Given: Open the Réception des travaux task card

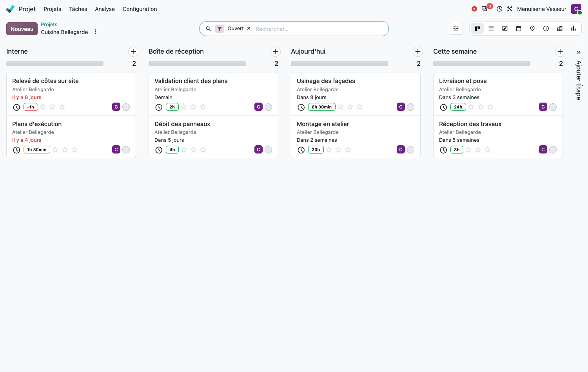Looking at the screenshot, I should click(x=498, y=137).
